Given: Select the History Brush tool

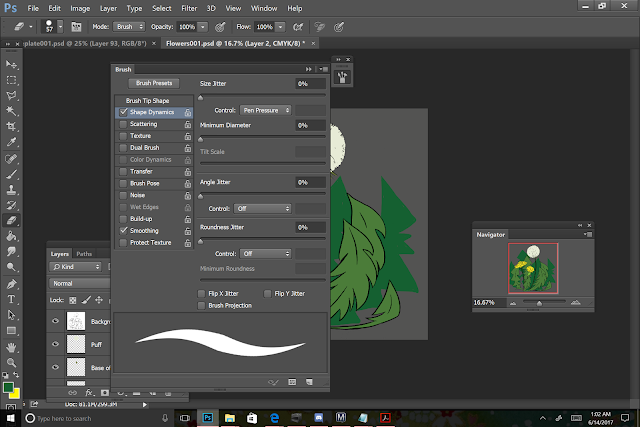Looking at the screenshot, I should click(11, 205).
